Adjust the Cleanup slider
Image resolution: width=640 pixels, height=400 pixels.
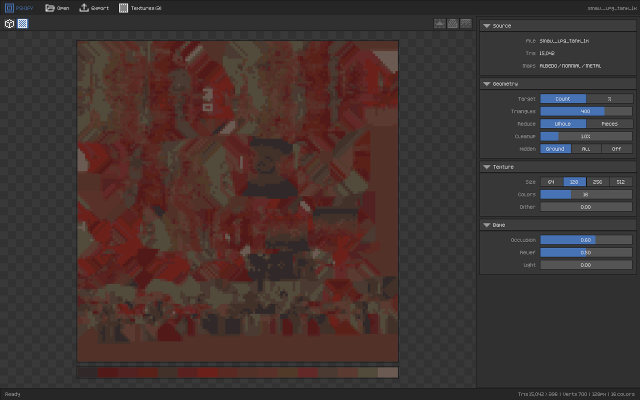click(586, 136)
